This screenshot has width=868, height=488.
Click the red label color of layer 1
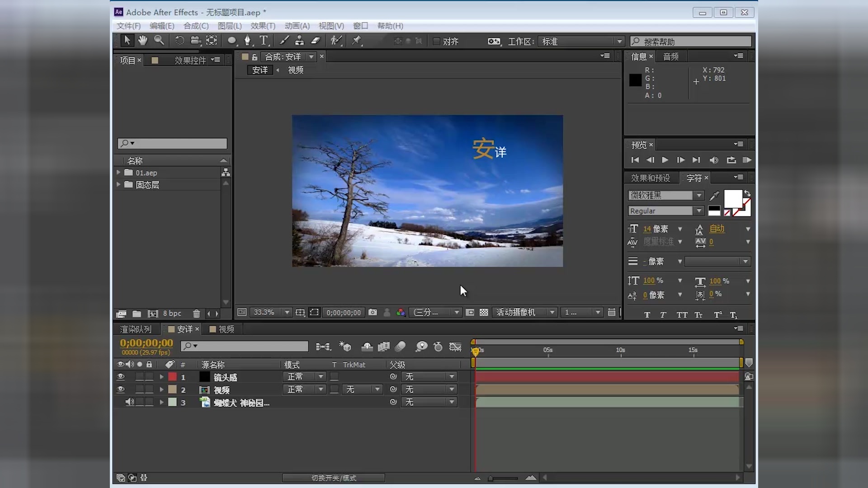pos(173,376)
